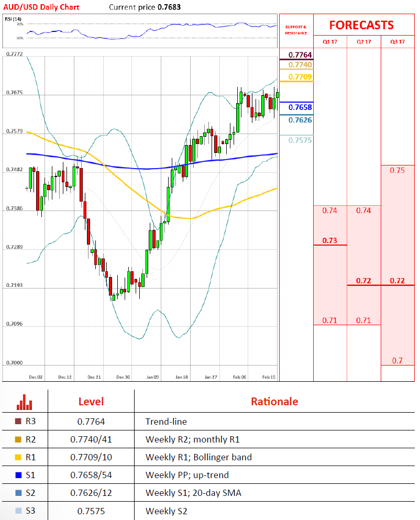Click 'Weekly R2; monthly R1' rationale
The height and width of the screenshot is (520, 420).
[x=192, y=439]
